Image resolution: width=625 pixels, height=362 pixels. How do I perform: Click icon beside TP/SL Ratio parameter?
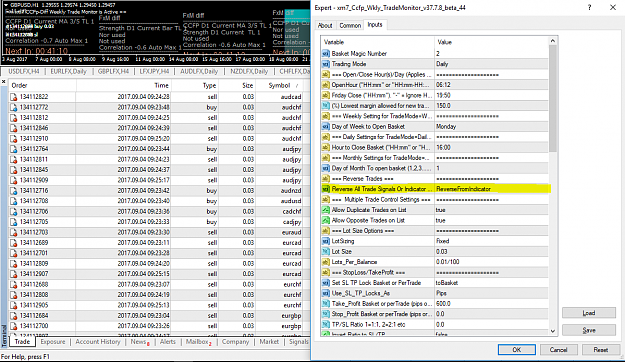(326, 325)
